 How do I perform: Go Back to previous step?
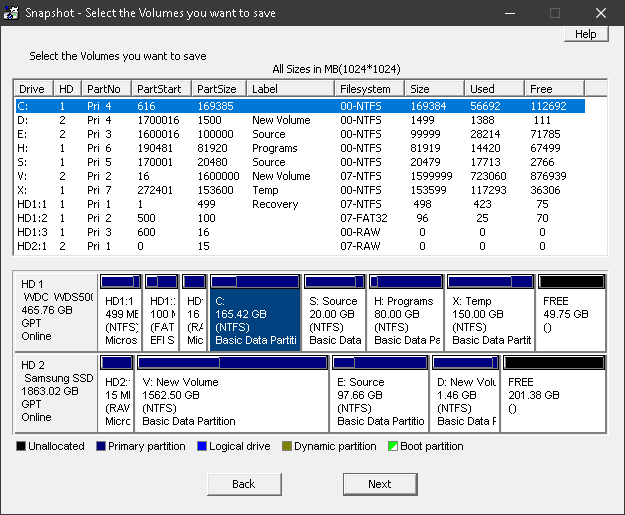(244, 484)
